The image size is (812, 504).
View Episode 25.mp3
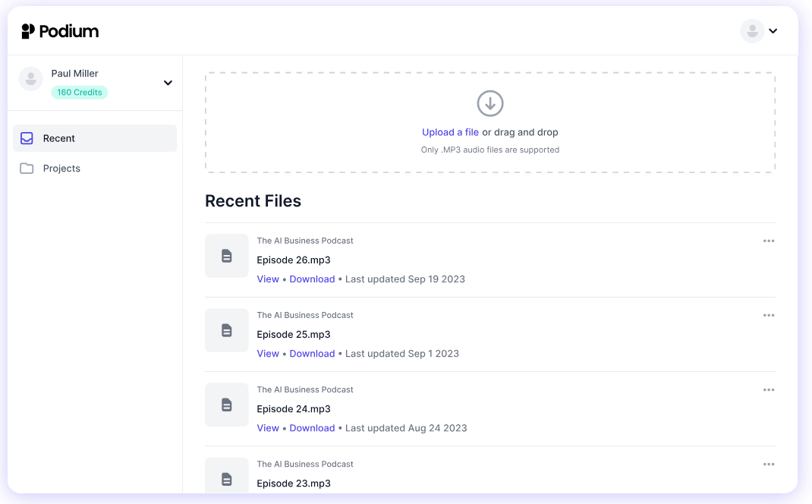click(x=268, y=353)
